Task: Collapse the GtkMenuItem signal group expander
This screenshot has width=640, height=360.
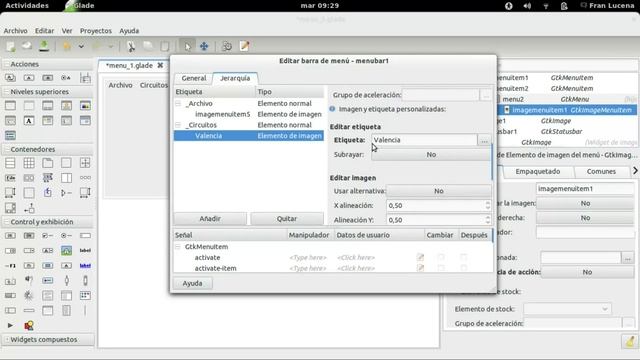Action: (178, 247)
